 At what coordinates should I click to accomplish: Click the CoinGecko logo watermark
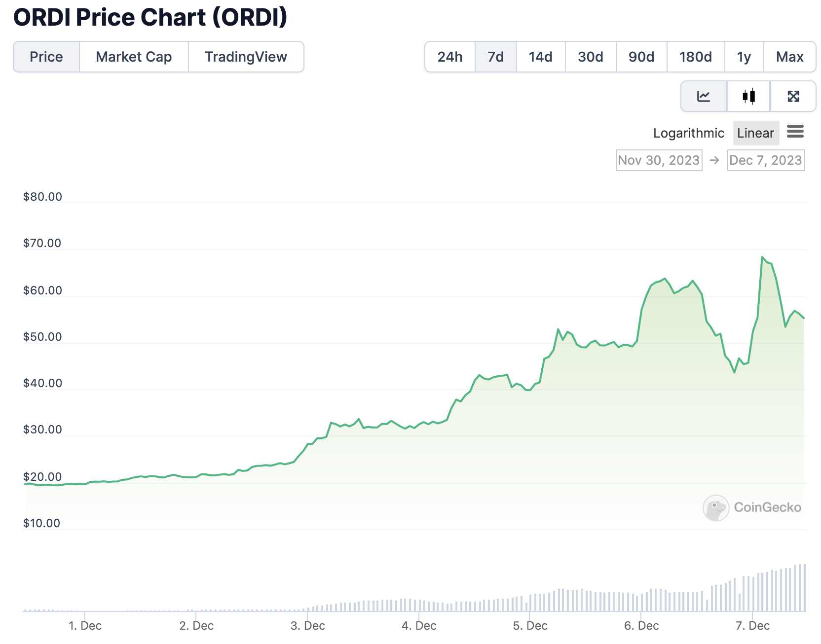coord(752,507)
